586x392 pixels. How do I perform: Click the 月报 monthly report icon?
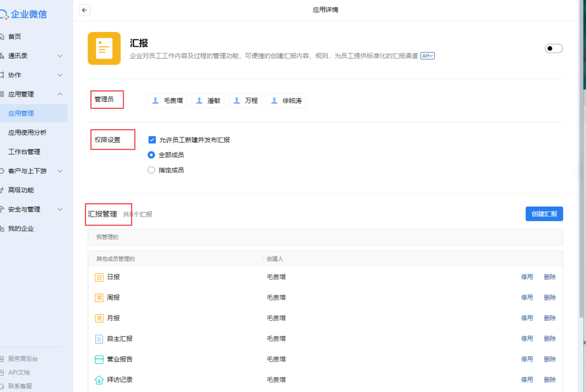pyautogui.click(x=99, y=318)
